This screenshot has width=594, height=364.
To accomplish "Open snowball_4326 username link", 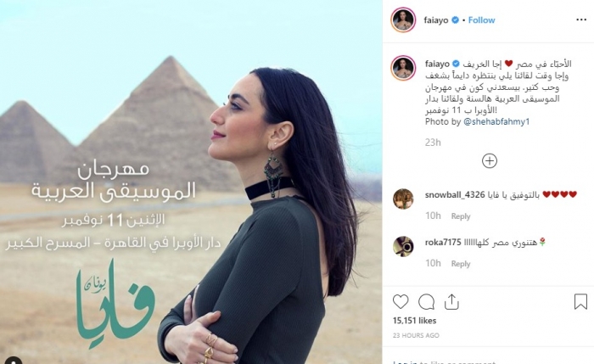I will click(455, 194).
